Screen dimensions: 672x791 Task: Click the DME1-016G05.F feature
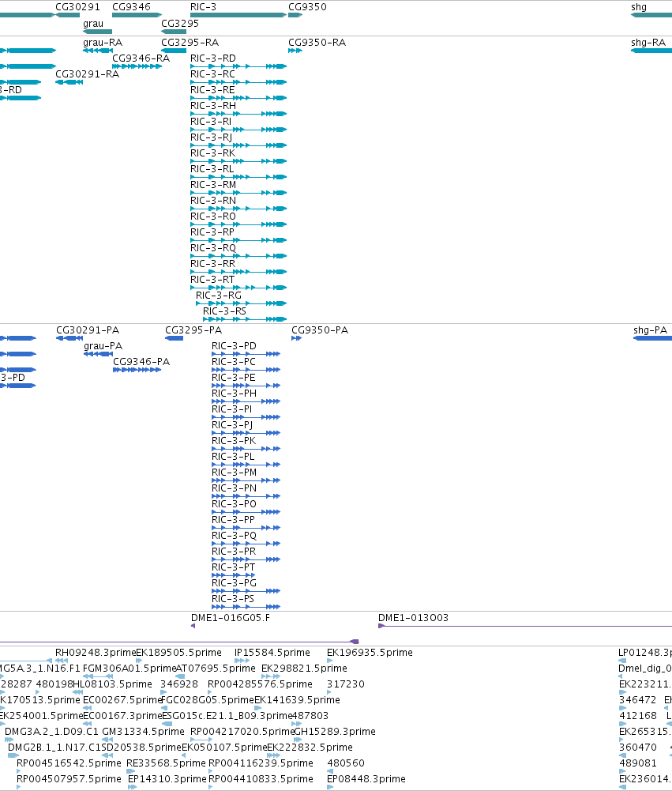click(x=193, y=626)
